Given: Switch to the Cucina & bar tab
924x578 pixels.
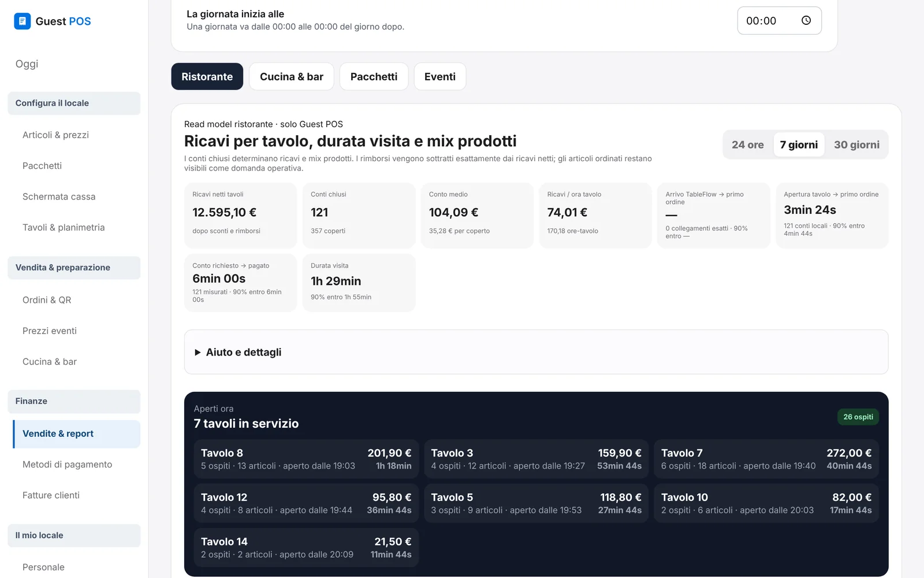Looking at the screenshot, I should tap(292, 77).
